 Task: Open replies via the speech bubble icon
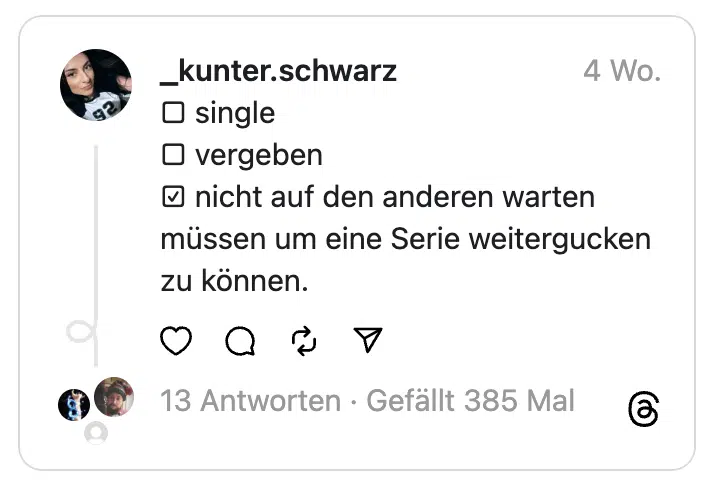tap(240, 342)
